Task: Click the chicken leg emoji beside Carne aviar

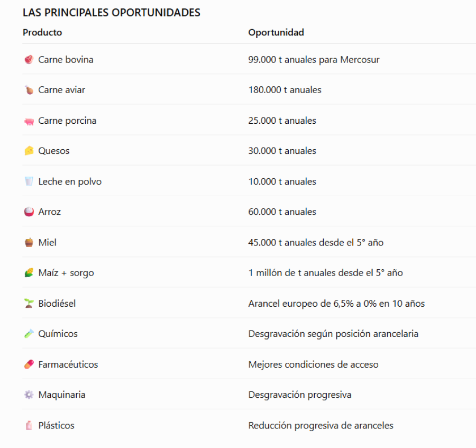Action: [x=29, y=90]
